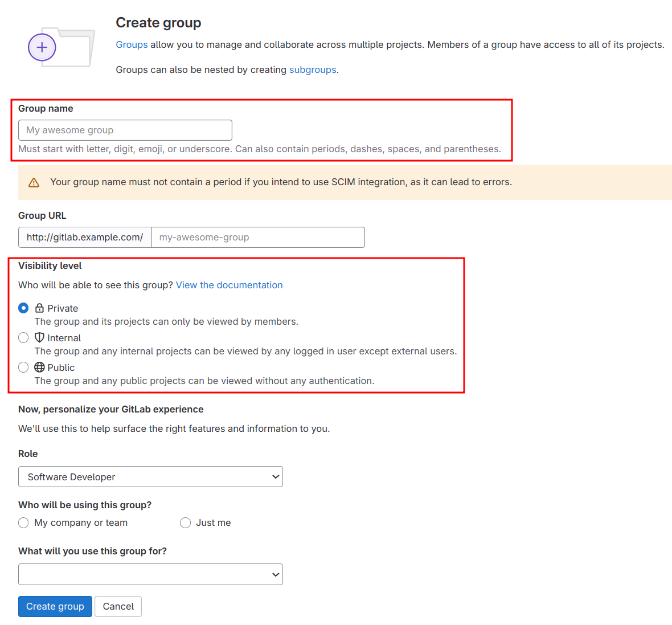This screenshot has width=672, height=625.
Task: Click the Role dropdown chevron arrow
Action: [x=276, y=477]
